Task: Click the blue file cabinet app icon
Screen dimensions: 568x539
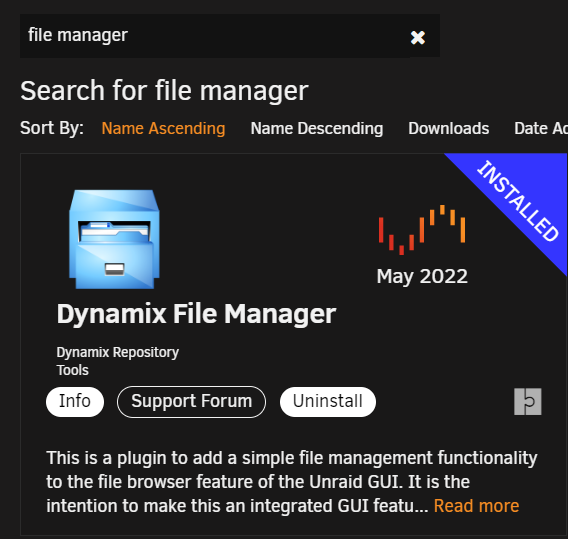Action: [x=114, y=239]
